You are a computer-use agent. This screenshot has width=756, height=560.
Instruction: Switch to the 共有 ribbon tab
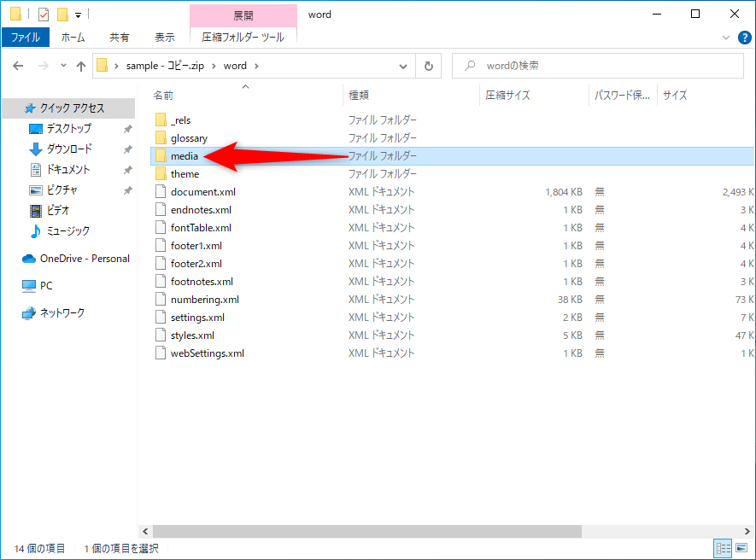click(119, 37)
